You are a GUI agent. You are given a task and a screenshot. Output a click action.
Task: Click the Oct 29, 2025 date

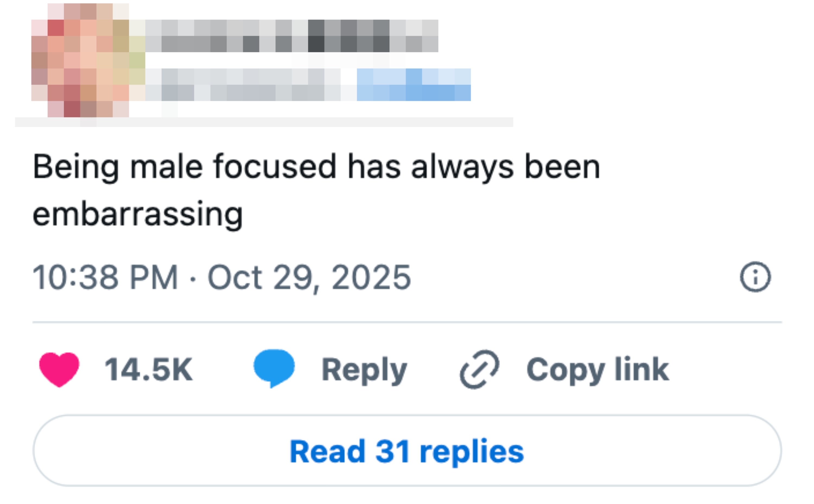[309, 277]
